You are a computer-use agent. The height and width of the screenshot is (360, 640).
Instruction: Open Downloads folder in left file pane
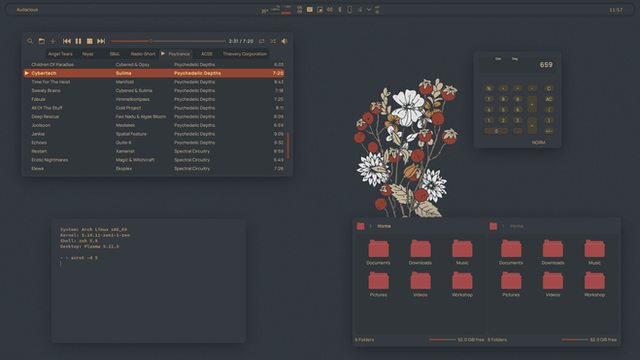[420, 252]
